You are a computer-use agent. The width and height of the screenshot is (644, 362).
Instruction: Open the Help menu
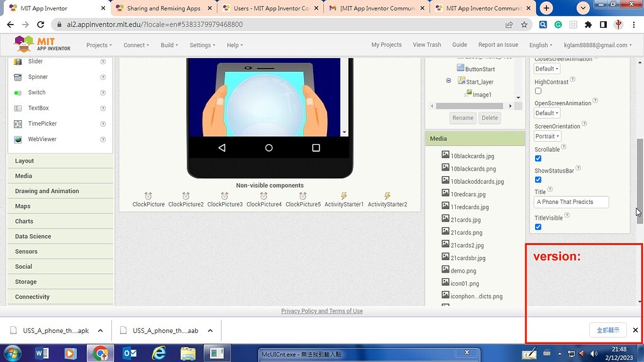click(235, 45)
